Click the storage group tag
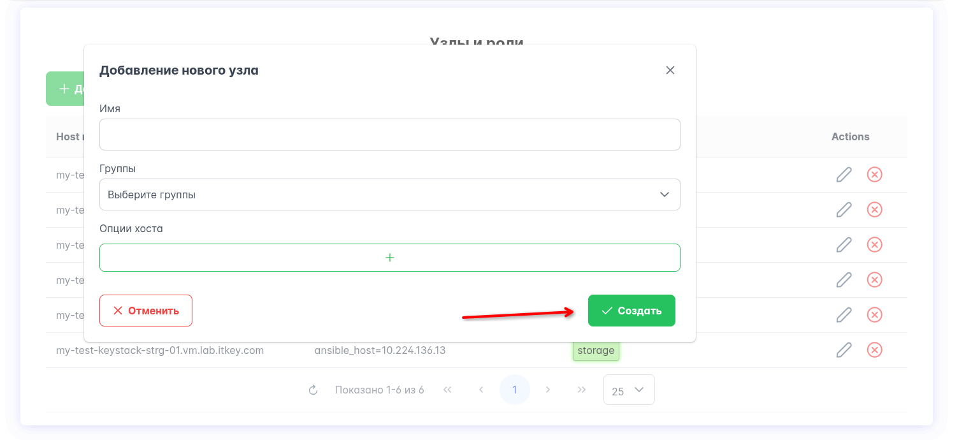980x440 pixels. click(x=596, y=350)
